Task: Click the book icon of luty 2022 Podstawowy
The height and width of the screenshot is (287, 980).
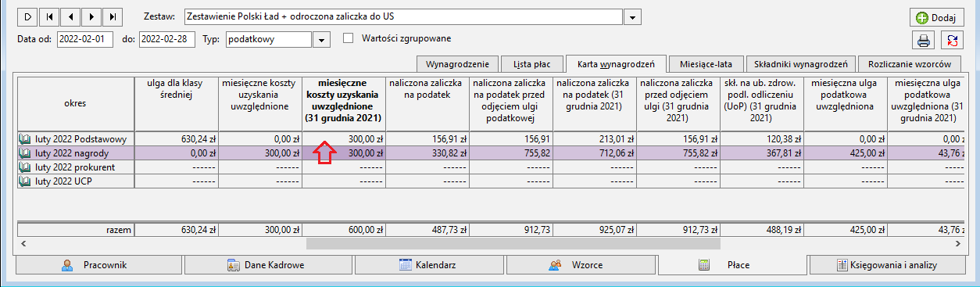Action: point(25,138)
